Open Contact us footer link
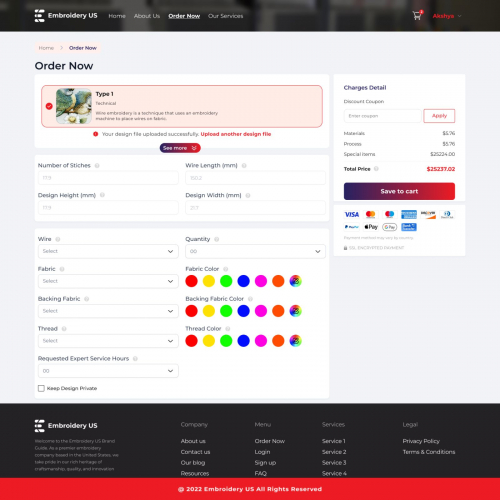500x500 pixels. click(195, 452)
